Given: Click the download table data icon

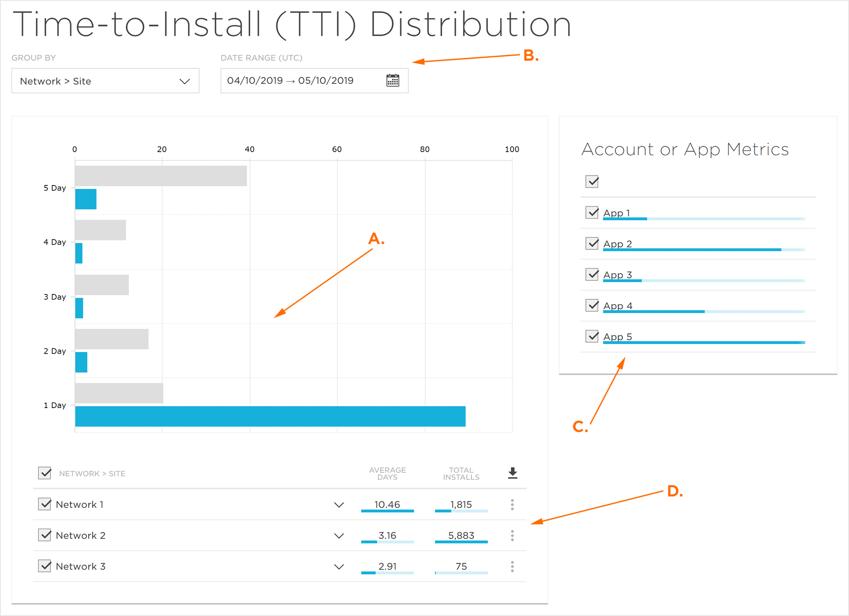Looking at the screenshot, I should [x=512, y=473].
